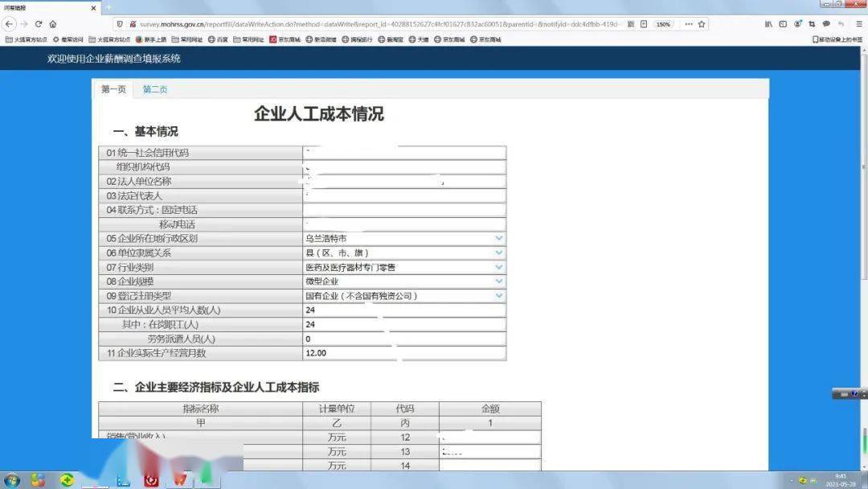Switch to the 第二页 tab

(x=155, y=89)
